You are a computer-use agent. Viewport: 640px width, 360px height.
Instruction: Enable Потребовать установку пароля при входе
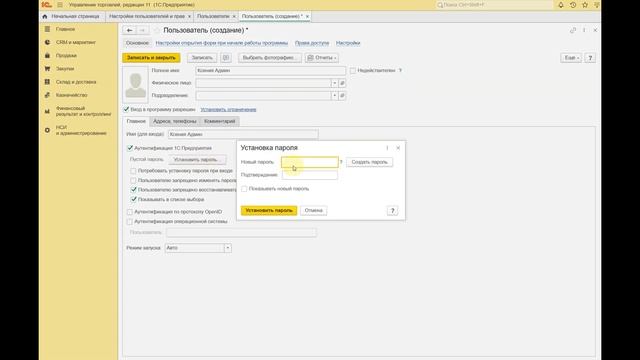[x=133, y=171]
